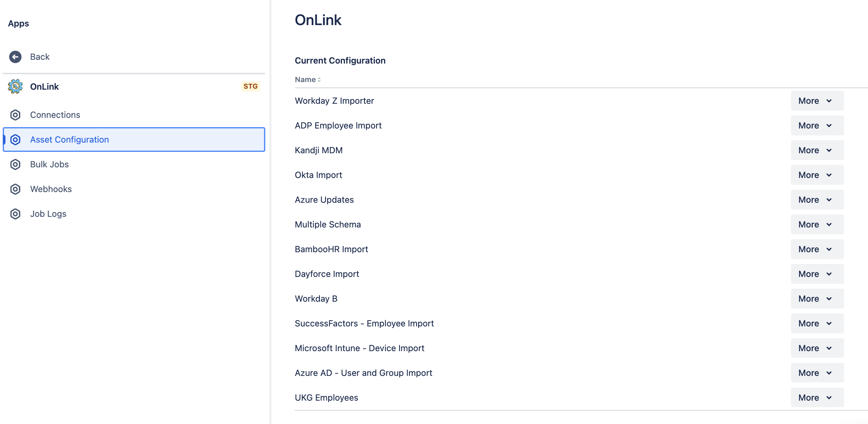Screen dimensions: 868x424
Task: Expand More menu for Workday Z Importer
Action: (x=817, y=101)
